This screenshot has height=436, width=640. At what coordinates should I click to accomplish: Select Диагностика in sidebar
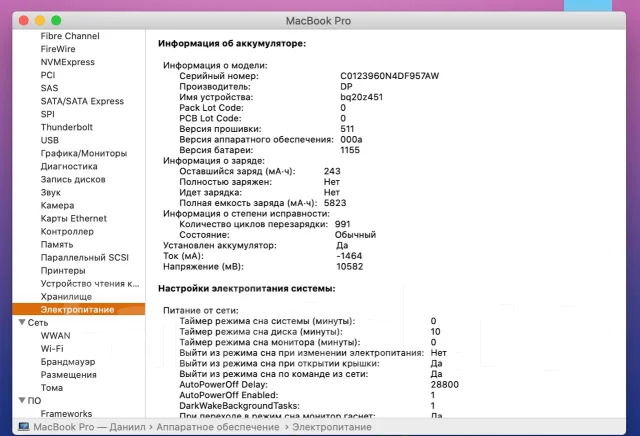(69, 167)
